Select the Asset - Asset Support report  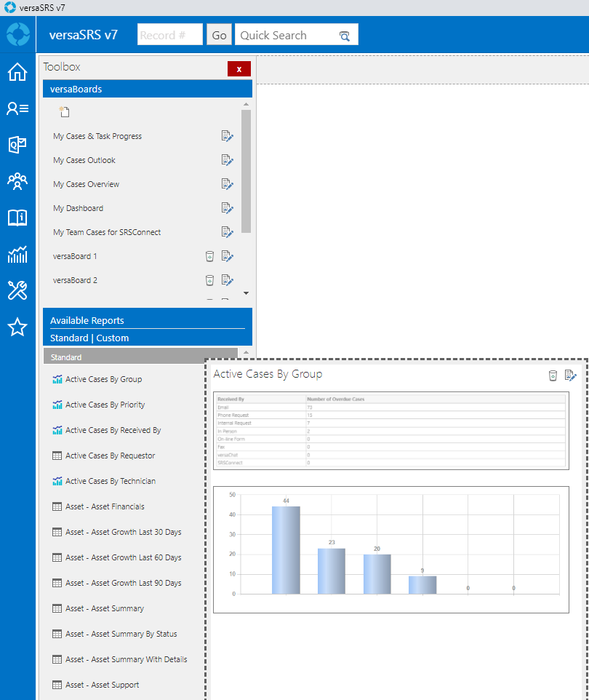tap(103, 685)
